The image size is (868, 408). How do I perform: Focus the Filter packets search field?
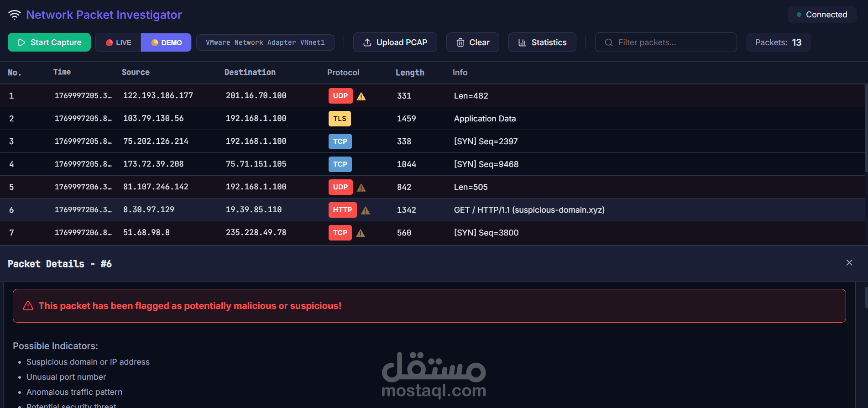point(666,42)
